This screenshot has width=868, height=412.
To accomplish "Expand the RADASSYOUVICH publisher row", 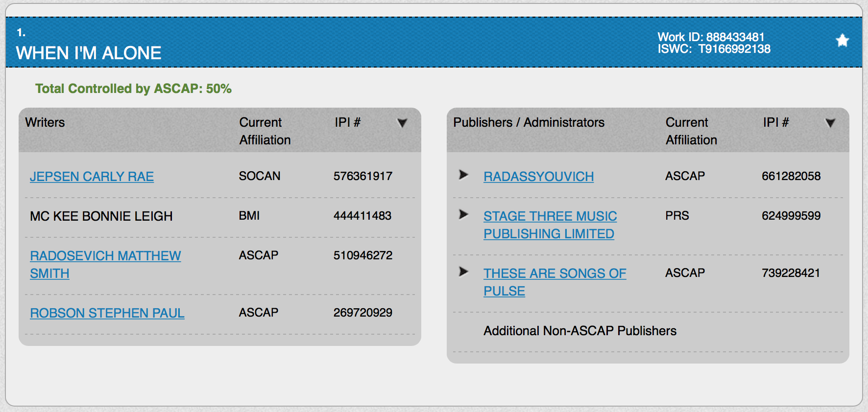I will tap(463, 175).
